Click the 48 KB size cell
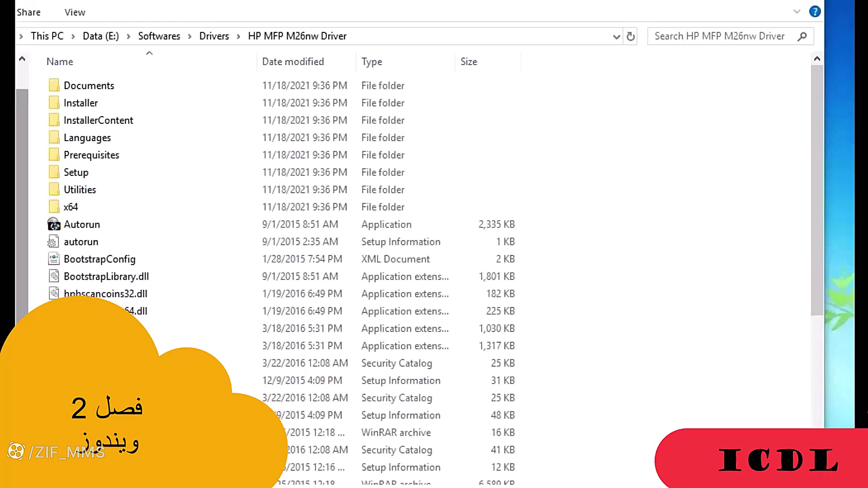 [503, 415]
